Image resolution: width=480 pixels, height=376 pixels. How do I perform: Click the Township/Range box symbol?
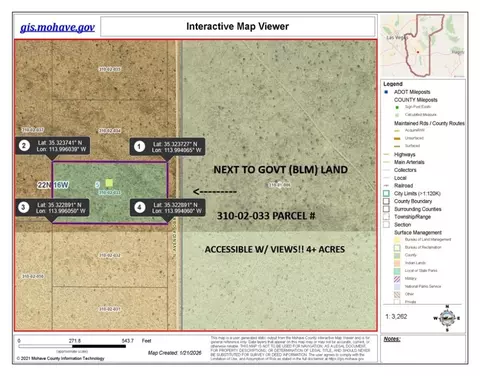pyautogui.click(x=386, y=217)
